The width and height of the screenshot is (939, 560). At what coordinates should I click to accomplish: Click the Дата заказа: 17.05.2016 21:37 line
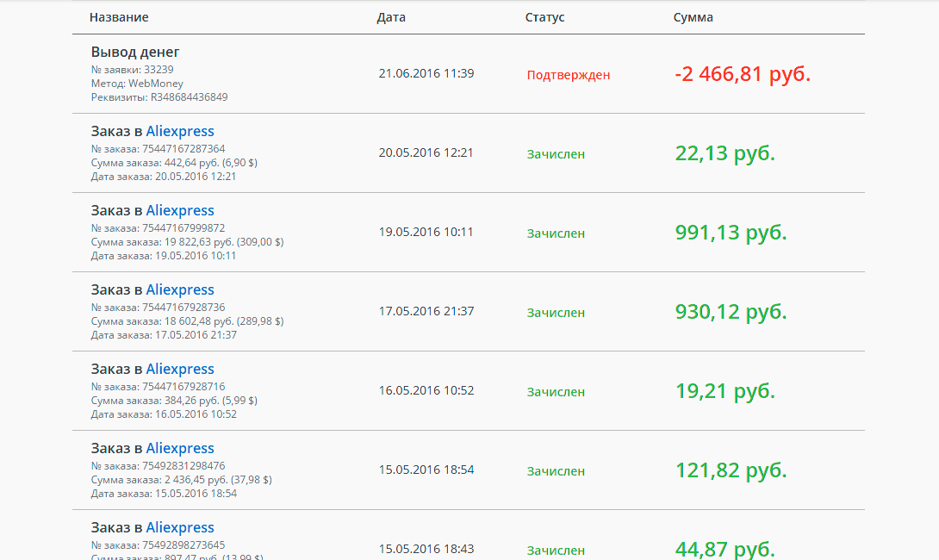(164, 335)
